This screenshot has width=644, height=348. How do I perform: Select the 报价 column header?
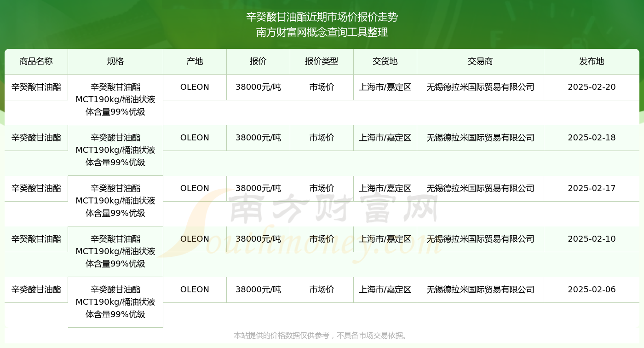click(x=258, y=61)
